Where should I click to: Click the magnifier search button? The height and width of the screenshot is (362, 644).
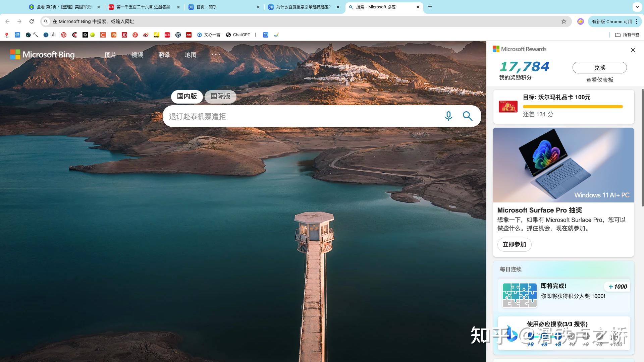(468, 116)
